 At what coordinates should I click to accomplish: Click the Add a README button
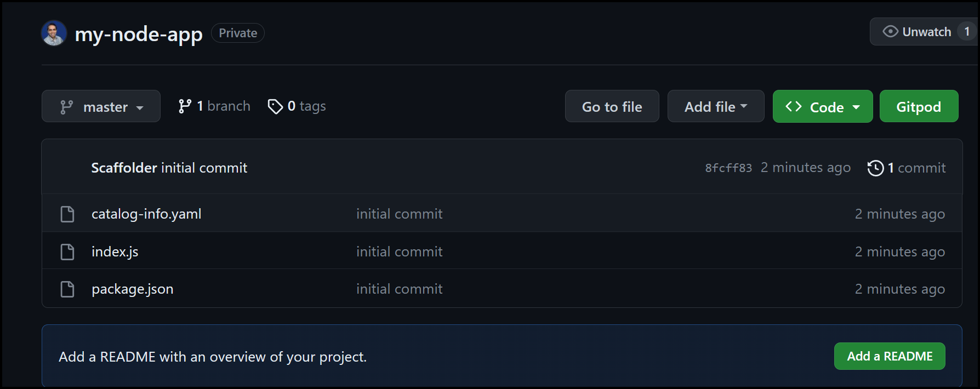(x=889, y=356)
